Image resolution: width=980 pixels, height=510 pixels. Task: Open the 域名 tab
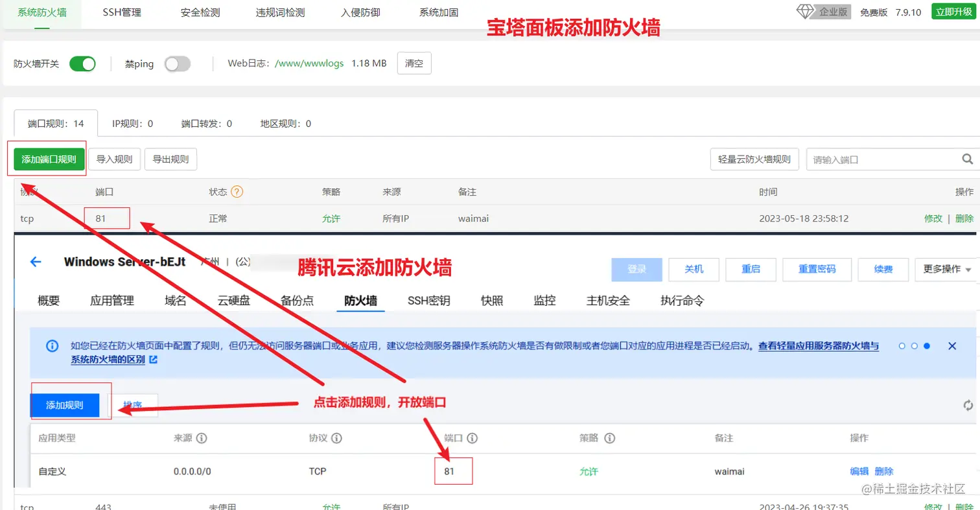tap(176, 301)
